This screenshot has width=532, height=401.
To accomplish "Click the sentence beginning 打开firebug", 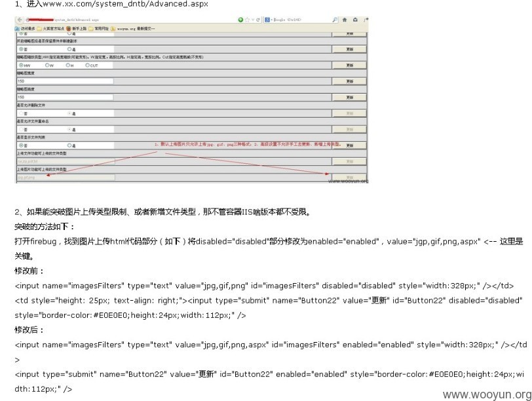I will [269, 249].
